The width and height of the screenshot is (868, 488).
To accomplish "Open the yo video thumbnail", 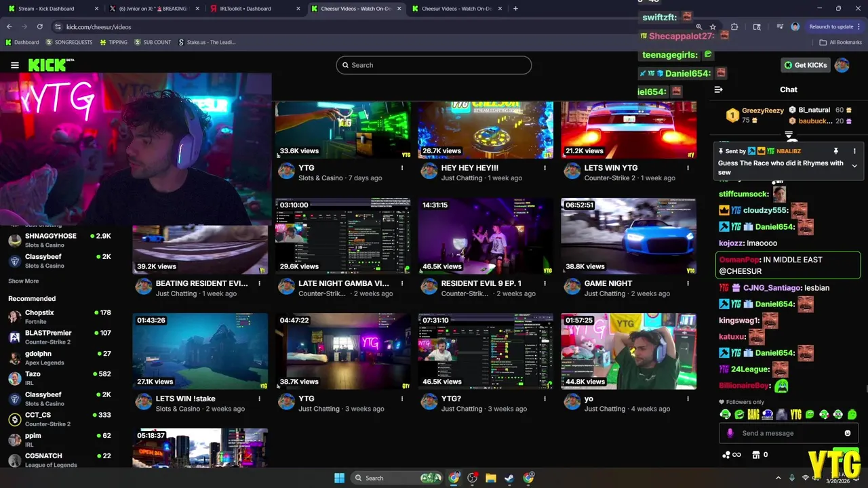I will (x=629, y=351).
